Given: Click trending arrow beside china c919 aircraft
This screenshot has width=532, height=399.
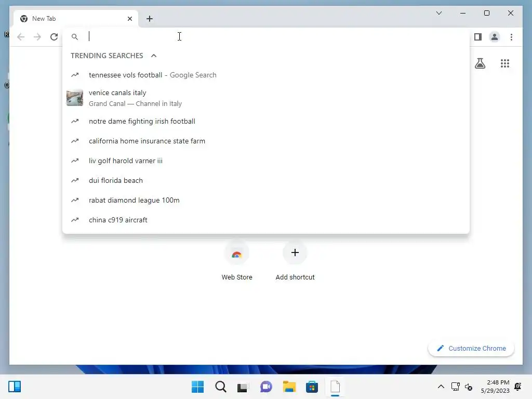Looking at the screenshot, I should click(x=75, y=220).
